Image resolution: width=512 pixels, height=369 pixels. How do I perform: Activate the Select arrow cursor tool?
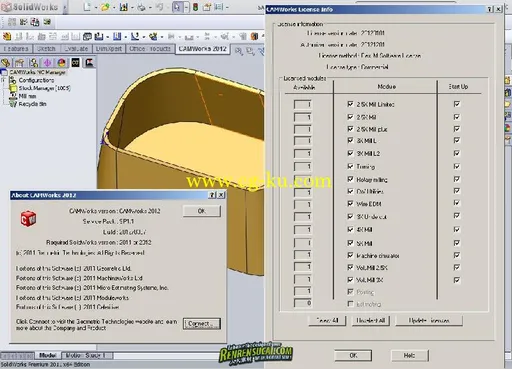click(177, 7)
